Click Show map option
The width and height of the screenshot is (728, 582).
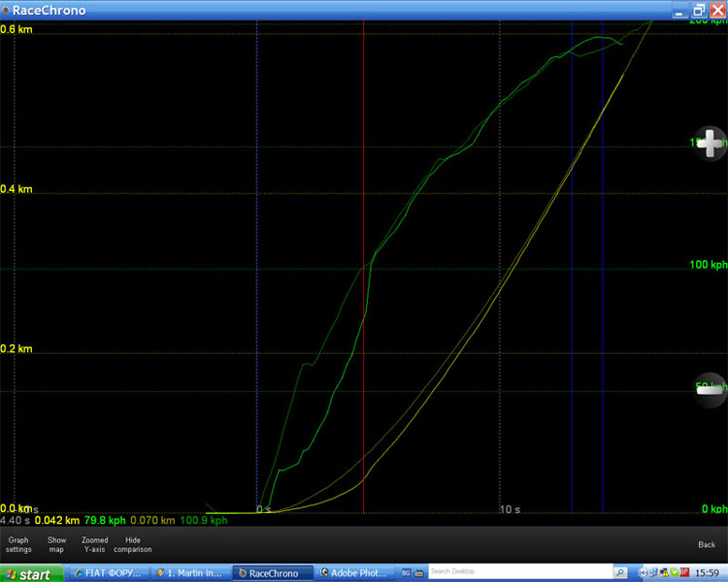pyautogui.click(x=57, y=544)
